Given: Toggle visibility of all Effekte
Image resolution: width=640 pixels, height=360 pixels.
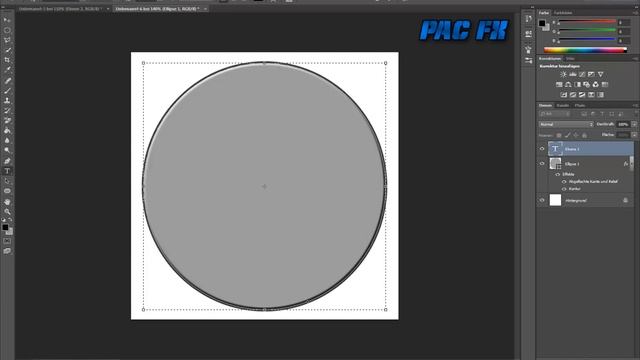Looking at the screenshot, I should (558, 174).
